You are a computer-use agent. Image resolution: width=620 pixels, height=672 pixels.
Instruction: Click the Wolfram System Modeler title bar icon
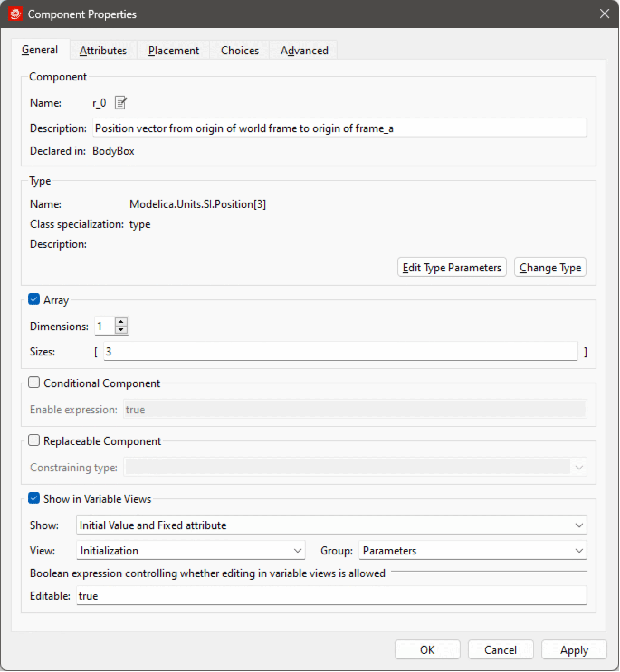point(15,14)
